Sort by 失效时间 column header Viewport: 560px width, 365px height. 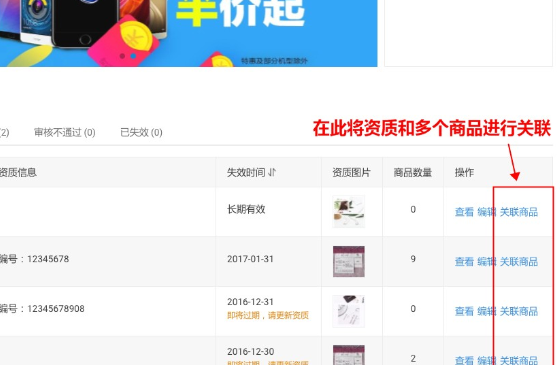pyautogui.click(x=251, y=172)
